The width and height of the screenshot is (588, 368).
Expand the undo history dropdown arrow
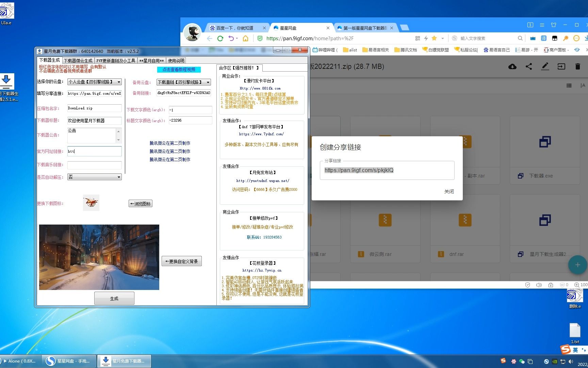[237, 39]
